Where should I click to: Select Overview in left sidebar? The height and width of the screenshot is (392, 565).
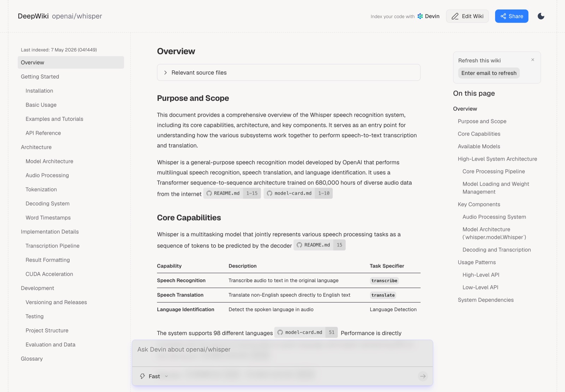[x=71, y=62]
